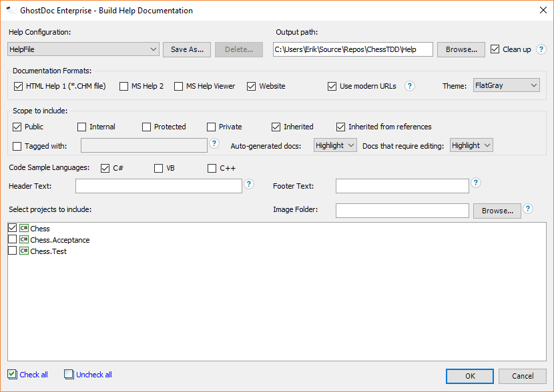The width and height of the screenshot is (554, 392).
Task: Click help icon beside Use modern URLs
Action: pos(410,86)
